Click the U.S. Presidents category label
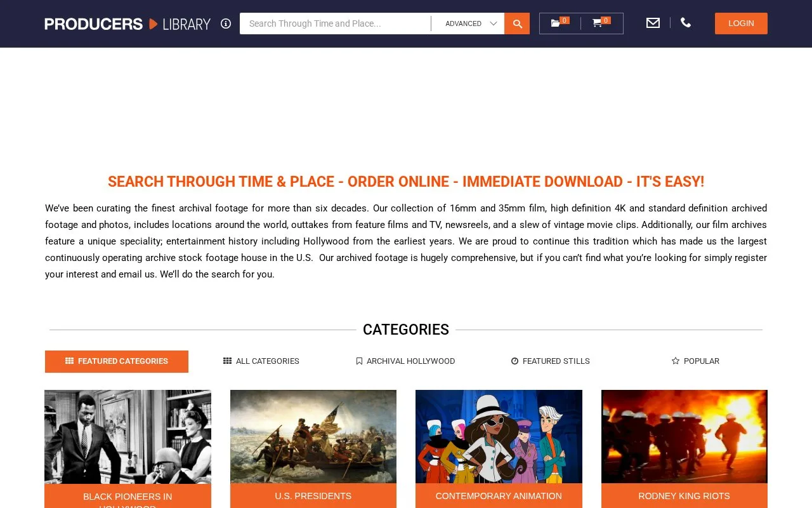The image size is (812, 508). pos(313,496)
